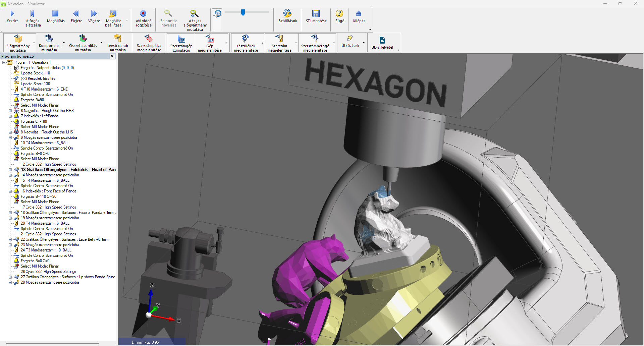Viewport: 644px width, 346px height.
Task: Adjust the simulation speed slider handle
Action: click(x=243, y=12)
